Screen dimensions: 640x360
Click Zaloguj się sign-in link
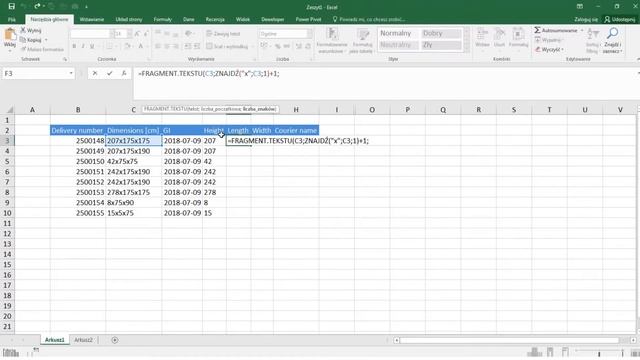[586, 19]
